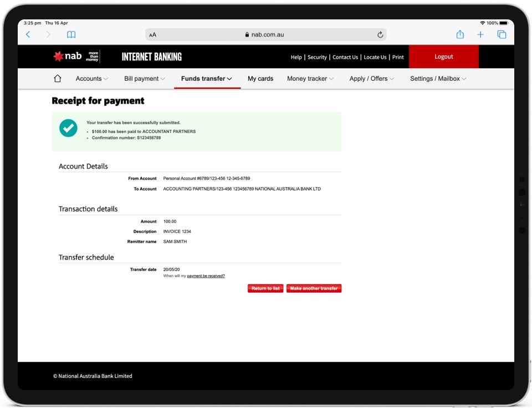Open the Settings / Mailbox menu

[x=438, y=79]
